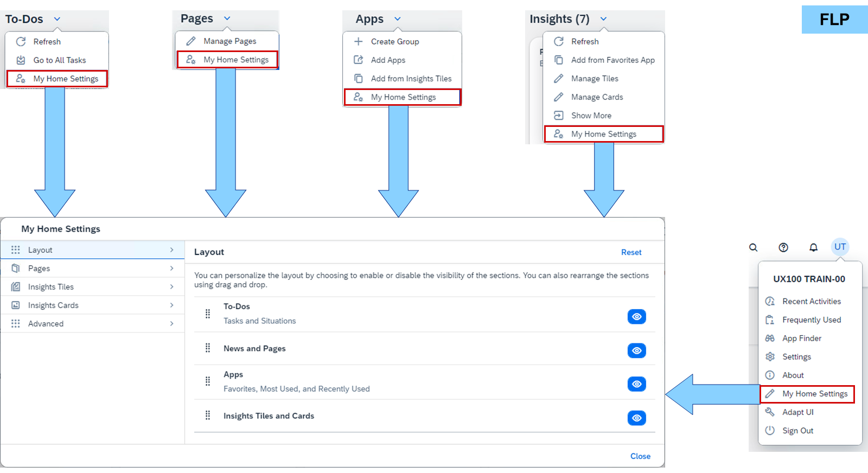868x473 pixels.
Task: Expand the Insights (7) dropdown chevron
Action: point(603,19)
